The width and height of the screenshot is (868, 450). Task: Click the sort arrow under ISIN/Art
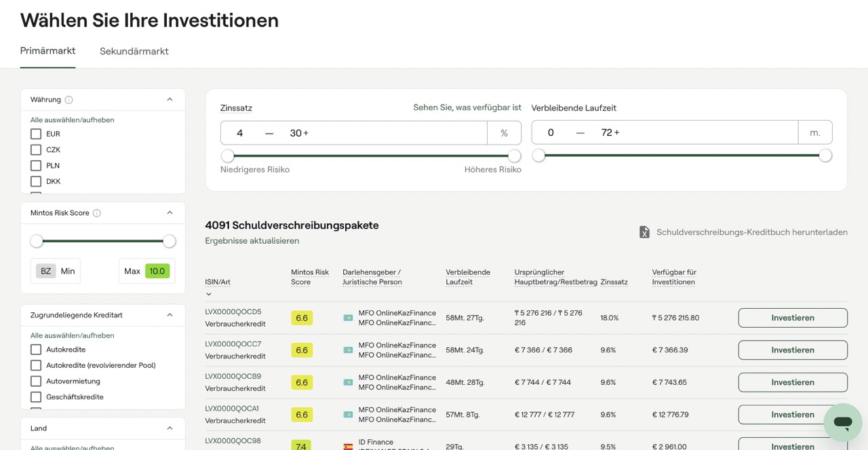click(x=209, y=294)
